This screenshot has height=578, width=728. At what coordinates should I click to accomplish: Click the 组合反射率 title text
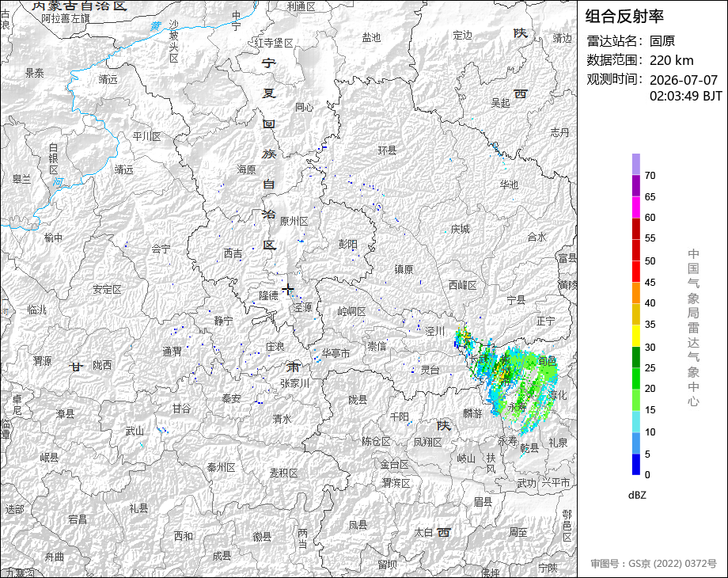click(x=624, y=17)
